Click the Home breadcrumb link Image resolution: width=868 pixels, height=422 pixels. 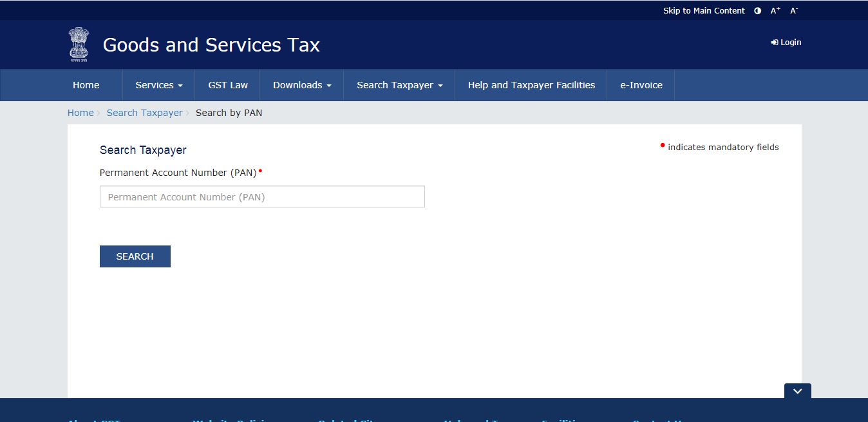coord(80,113)
